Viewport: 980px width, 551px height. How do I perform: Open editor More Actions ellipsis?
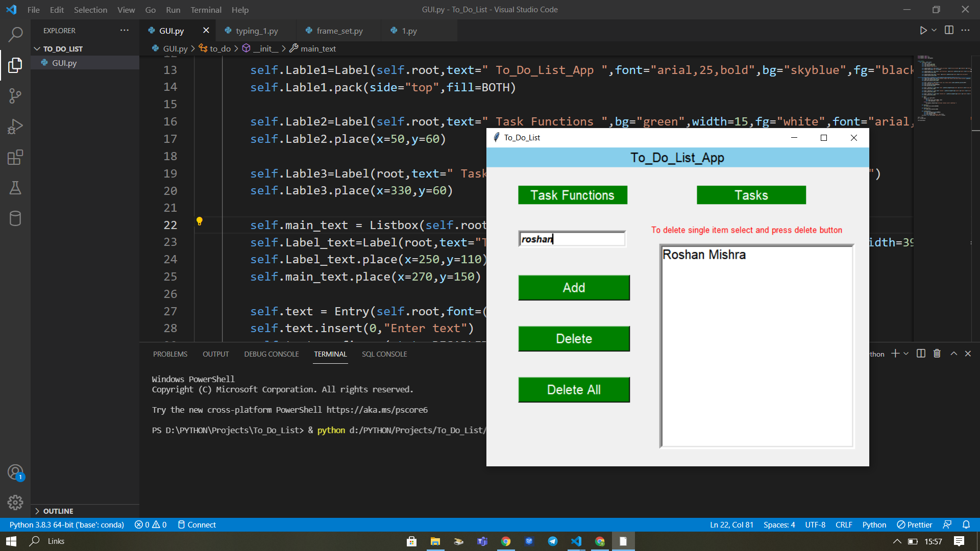(965, 30)
